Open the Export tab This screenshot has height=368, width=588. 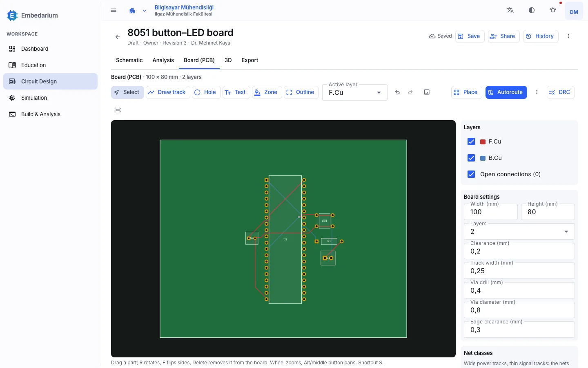250,60
